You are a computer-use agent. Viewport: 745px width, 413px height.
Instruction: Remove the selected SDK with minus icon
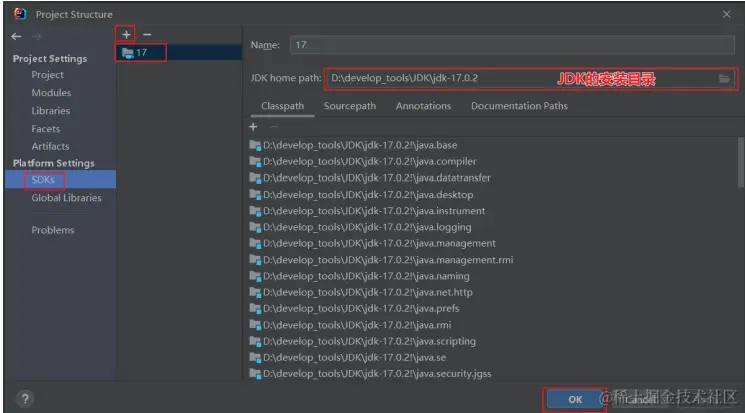147,35
